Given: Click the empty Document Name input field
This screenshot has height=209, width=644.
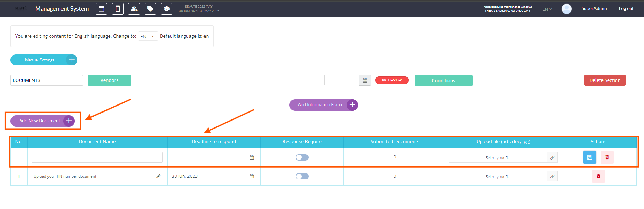Looking at the screenshot, I should click(97, 157).
